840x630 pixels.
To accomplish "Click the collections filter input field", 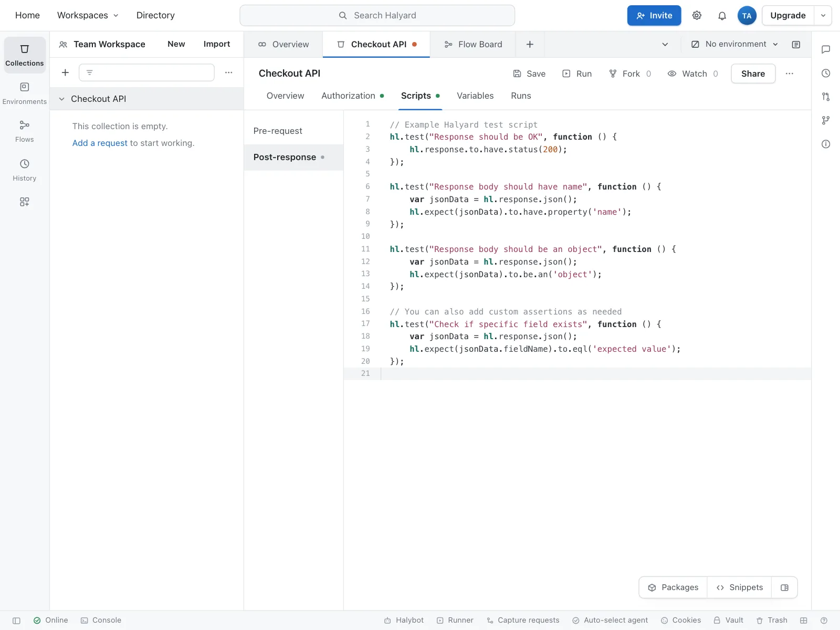I will [x=146, y=72].
